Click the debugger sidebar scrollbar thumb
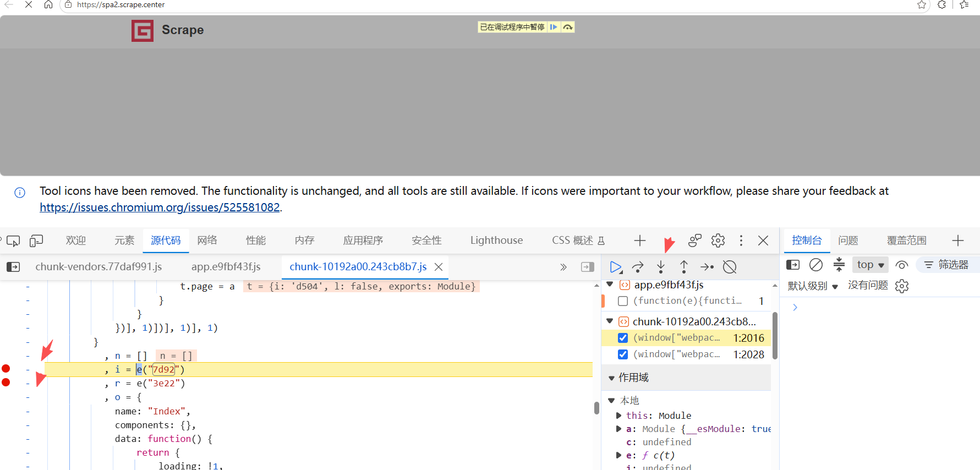Image resolution: width=980 pixels, height=470 pixels. point(775,336)
